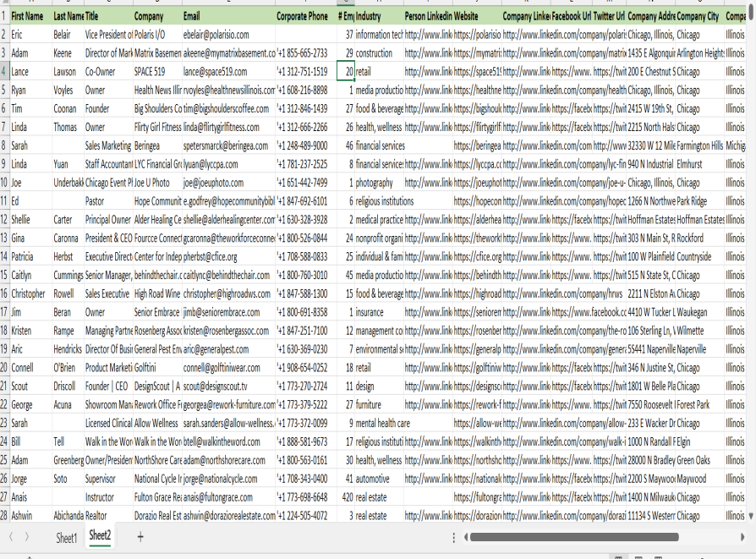The image size is (756, 559).
Task: Select the Industry header cell
Action: (x=379, y=16)
